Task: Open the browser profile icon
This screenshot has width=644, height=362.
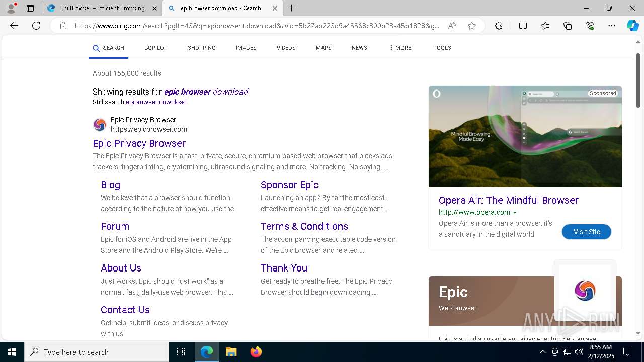Action: (11, 8)
